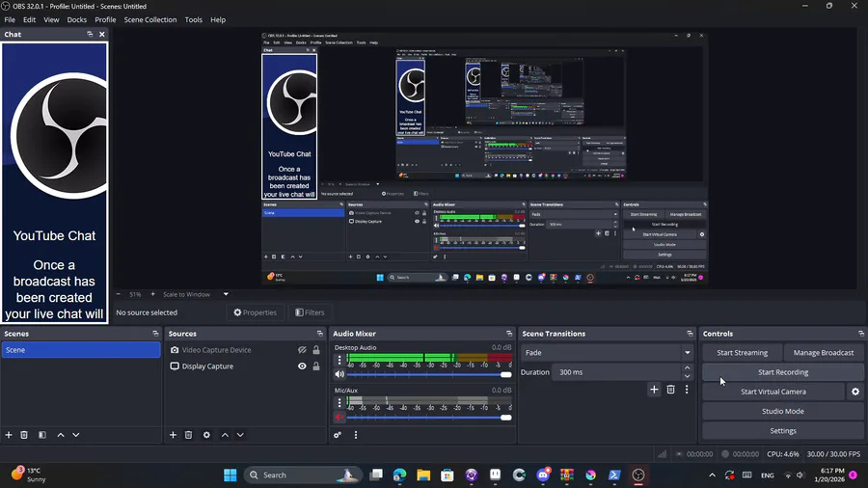
Task: Add a new scene with the plus icon
Action: tap(9, 435)
